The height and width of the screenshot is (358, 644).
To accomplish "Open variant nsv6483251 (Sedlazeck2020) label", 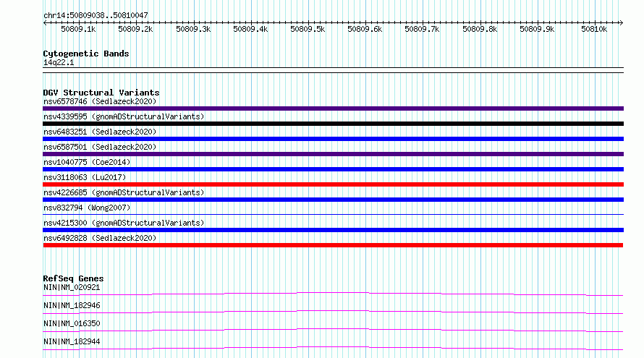I will pyautogui.click(x=100, y=132).
